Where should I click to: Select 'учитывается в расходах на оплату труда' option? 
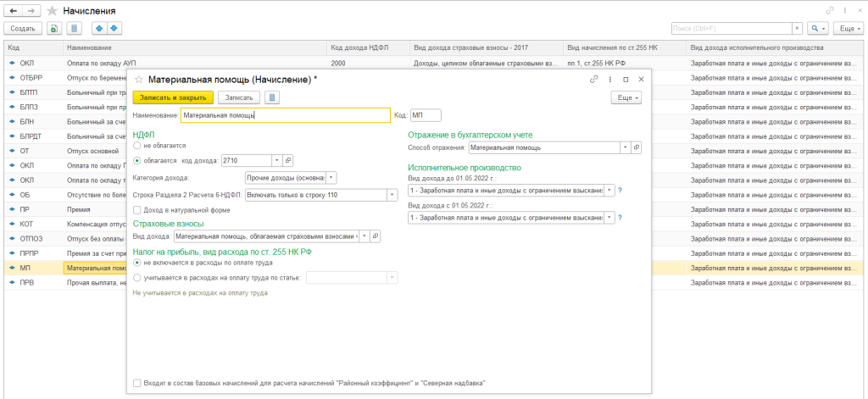coord(137,277)
